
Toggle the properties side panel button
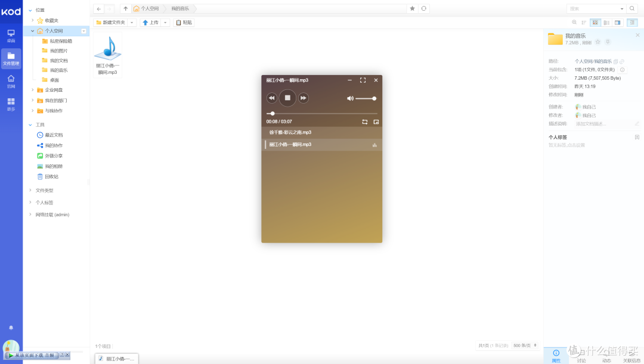pyautogui.click(x=632, y=23)
